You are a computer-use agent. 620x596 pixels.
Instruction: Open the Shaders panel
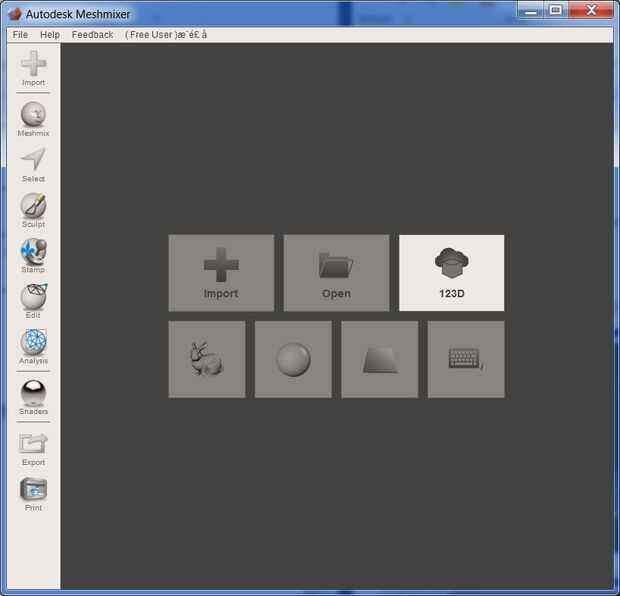click(x=33, y=397)
